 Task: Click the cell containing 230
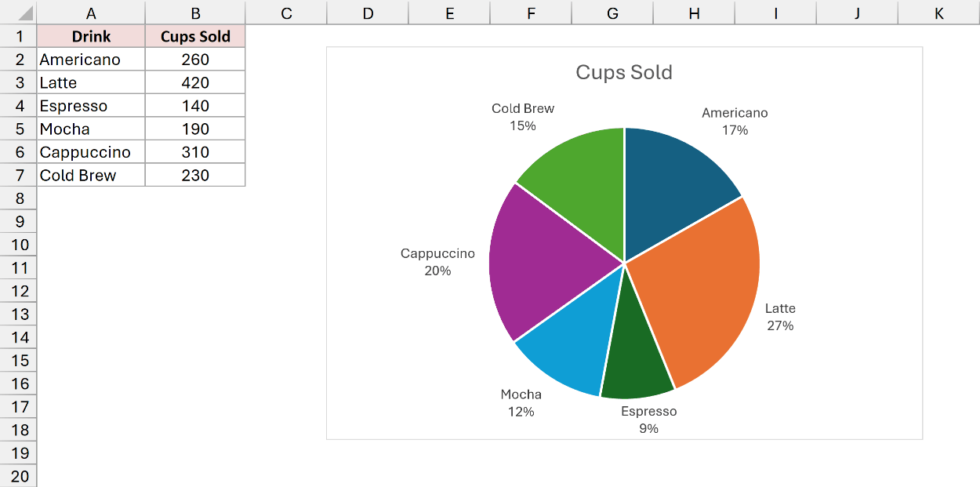coord(195,175)
